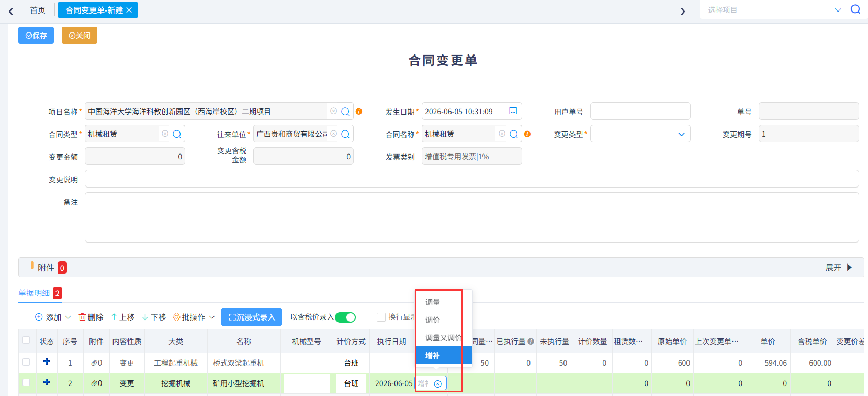Open calendar picker for 发生日期
This screenshot has width=868, height=396.
(513, 111)
